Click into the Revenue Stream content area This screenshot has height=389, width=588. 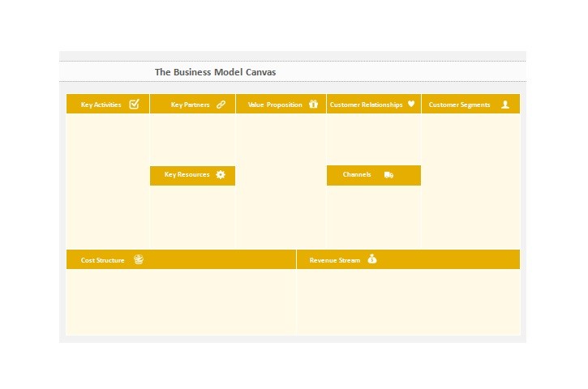[409, 301]
